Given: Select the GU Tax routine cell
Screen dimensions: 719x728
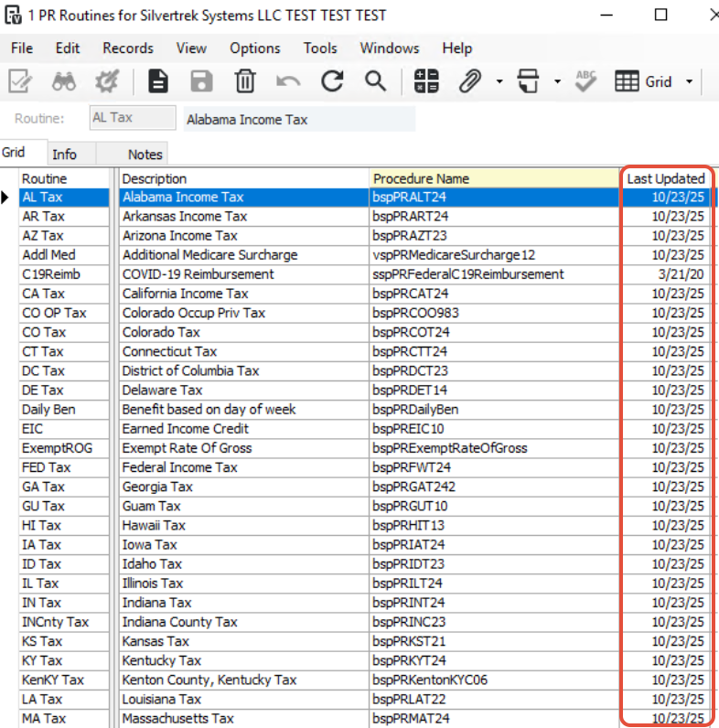Looking at the screenshot, I should tap(64, 506).
